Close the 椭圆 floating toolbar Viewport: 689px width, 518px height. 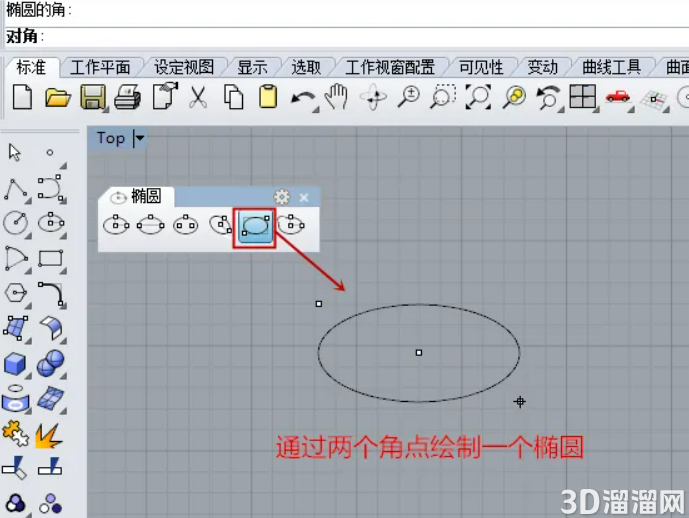(304, 198)
